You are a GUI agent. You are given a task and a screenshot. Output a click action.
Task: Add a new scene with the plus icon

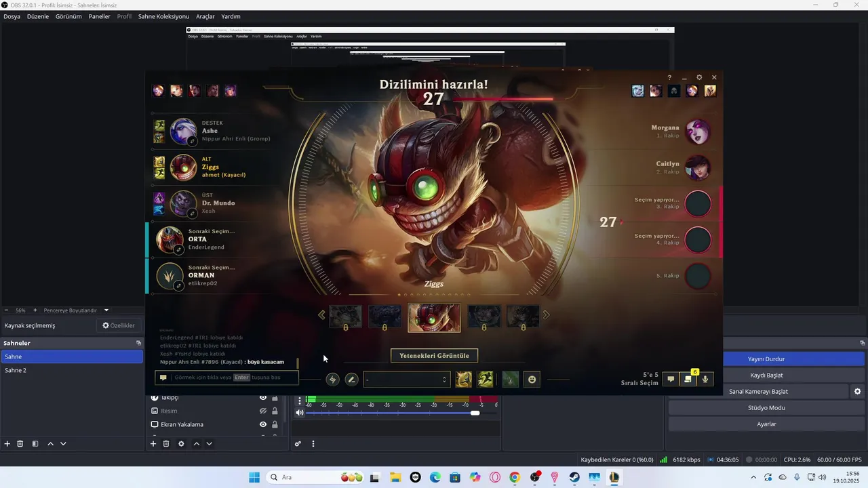pos(7,444)
